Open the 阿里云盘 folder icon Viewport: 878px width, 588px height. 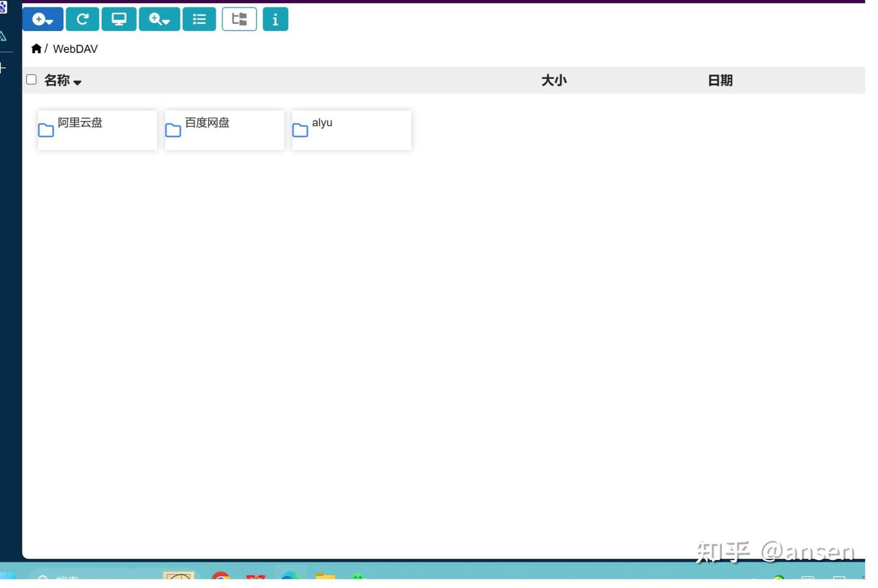(46, 130)
